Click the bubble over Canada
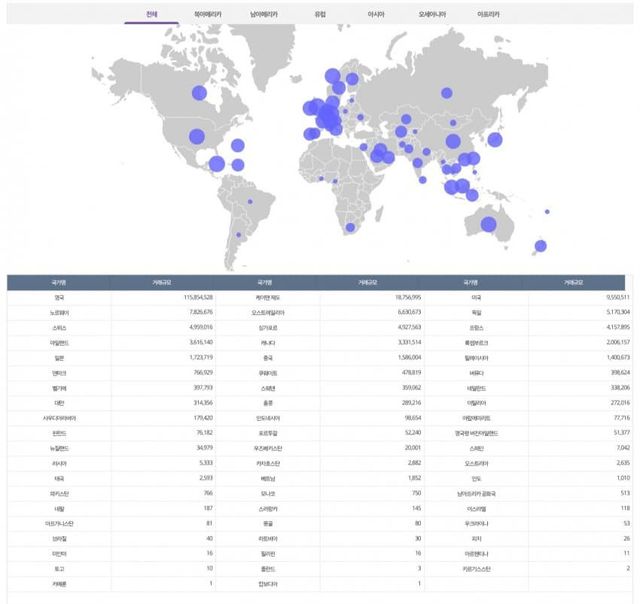640x604 pixels. pos(198,93)
